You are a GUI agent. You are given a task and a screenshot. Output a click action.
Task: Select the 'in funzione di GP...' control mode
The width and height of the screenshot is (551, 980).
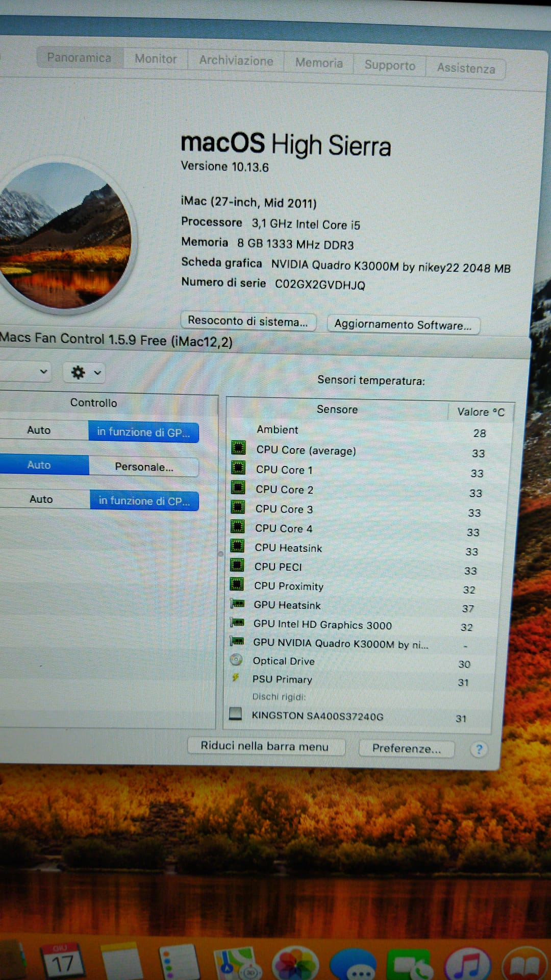pyautogui.click(x=143, y=432)
